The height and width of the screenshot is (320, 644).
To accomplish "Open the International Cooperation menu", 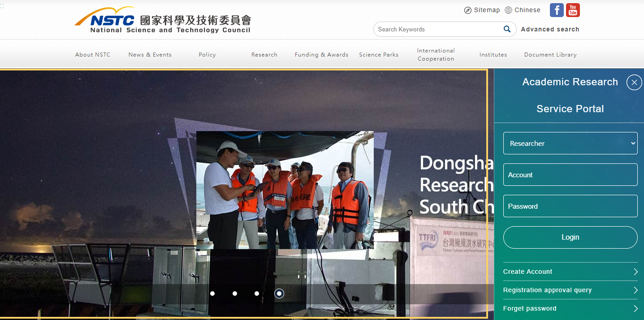I will point(436,55).
